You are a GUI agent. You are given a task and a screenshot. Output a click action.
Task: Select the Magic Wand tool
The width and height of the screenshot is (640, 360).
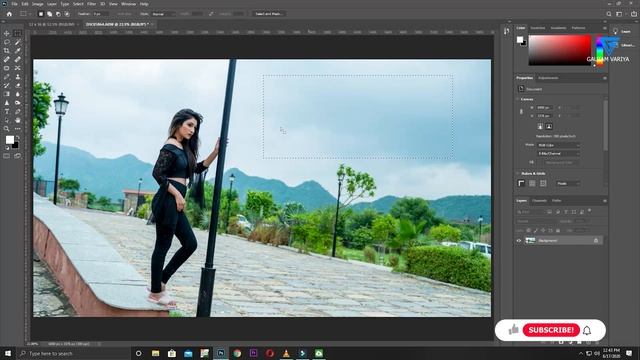coord(18,42)
